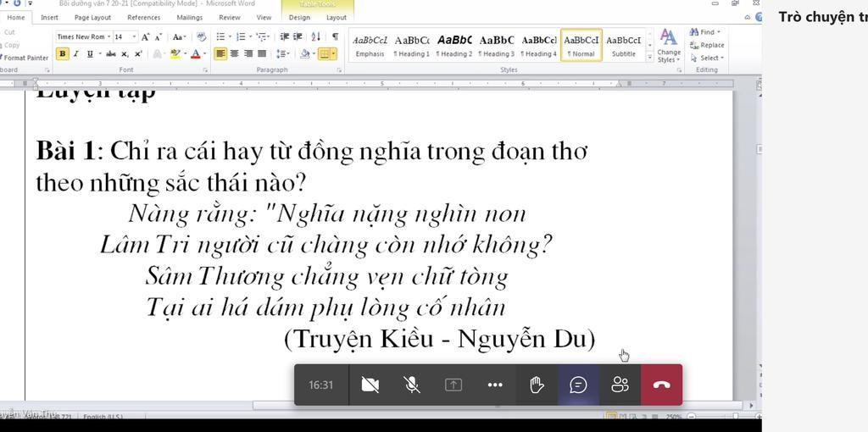Align text right
Screen dimensions: 868x432
(x=248, y=53)
